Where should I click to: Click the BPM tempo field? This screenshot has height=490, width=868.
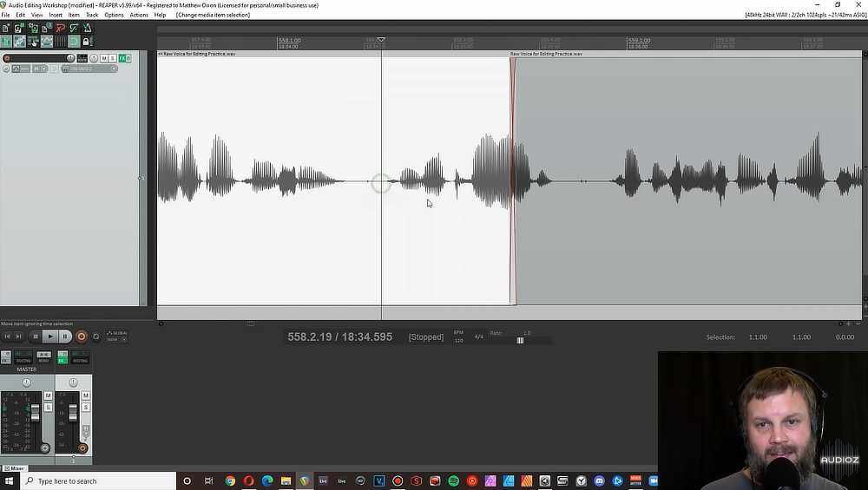click(458, 340)
